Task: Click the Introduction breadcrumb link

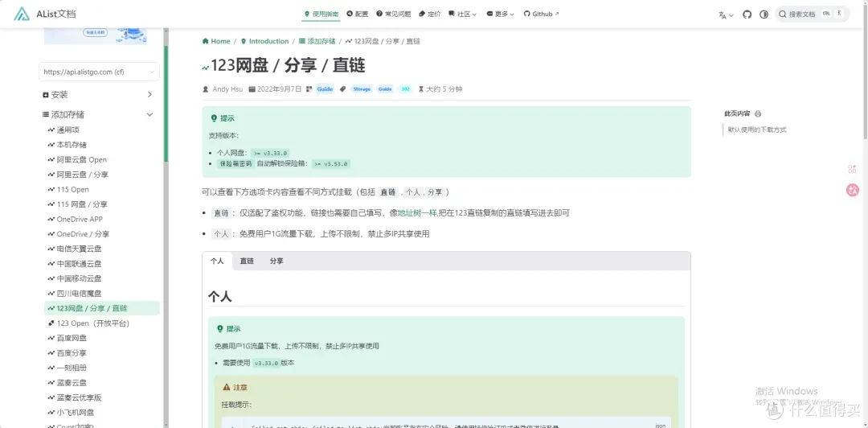Action: pos(264,41)
